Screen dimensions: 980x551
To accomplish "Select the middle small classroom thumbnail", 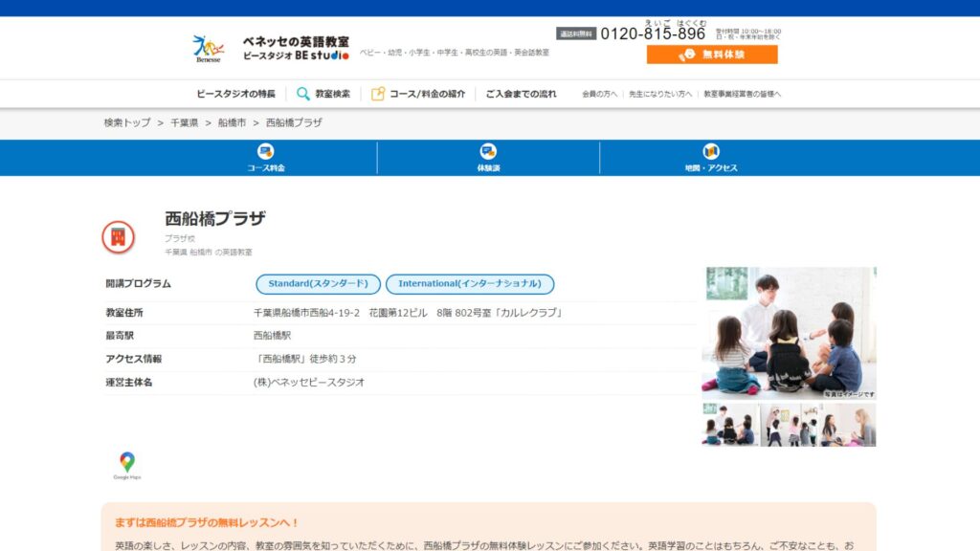I will click(789, 425).
